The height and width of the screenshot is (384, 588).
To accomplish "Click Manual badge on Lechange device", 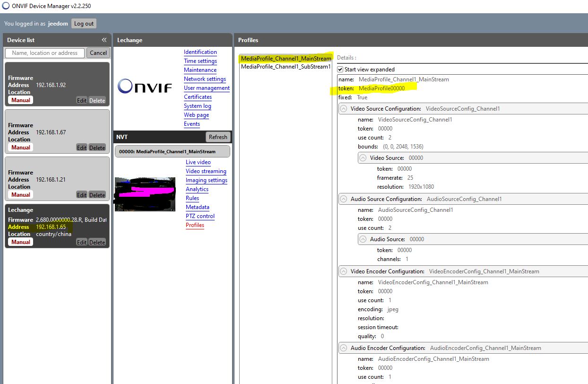I will (21, 242).
